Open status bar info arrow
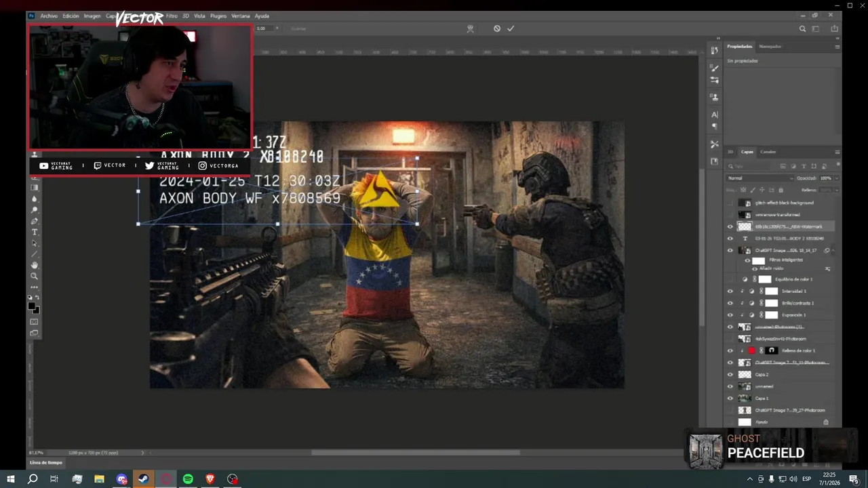The image size is (868, 488). coord(142,452)
